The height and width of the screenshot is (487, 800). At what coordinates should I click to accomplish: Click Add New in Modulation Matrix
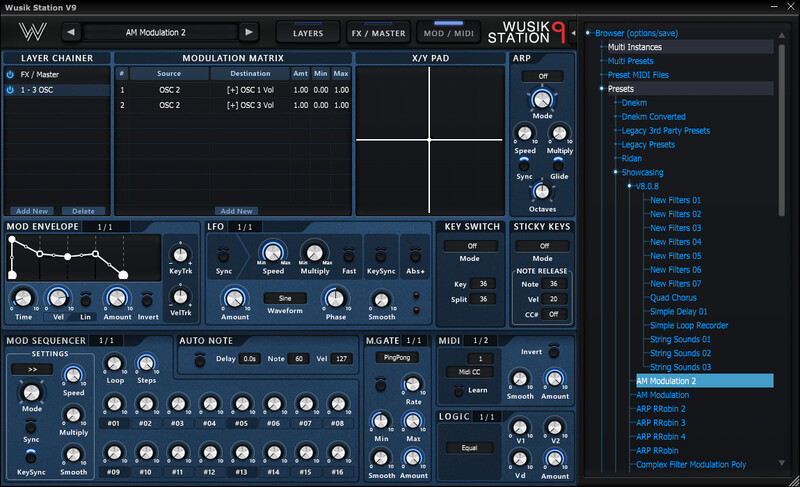tap(236, 211)
